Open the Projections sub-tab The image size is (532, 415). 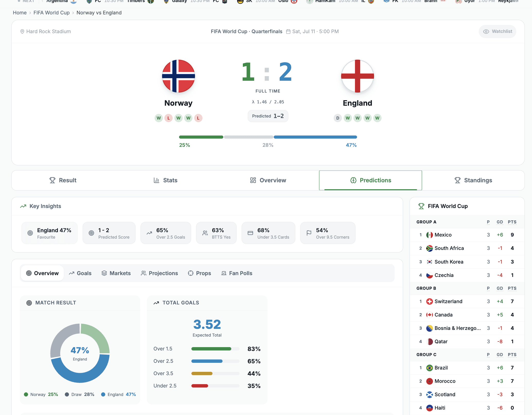(x=159, y=273)
